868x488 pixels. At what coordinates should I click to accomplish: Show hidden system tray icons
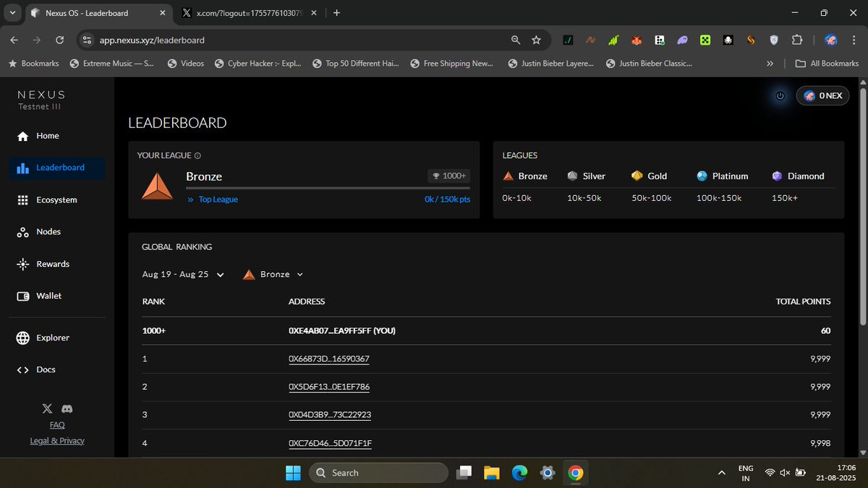point(721,473)
